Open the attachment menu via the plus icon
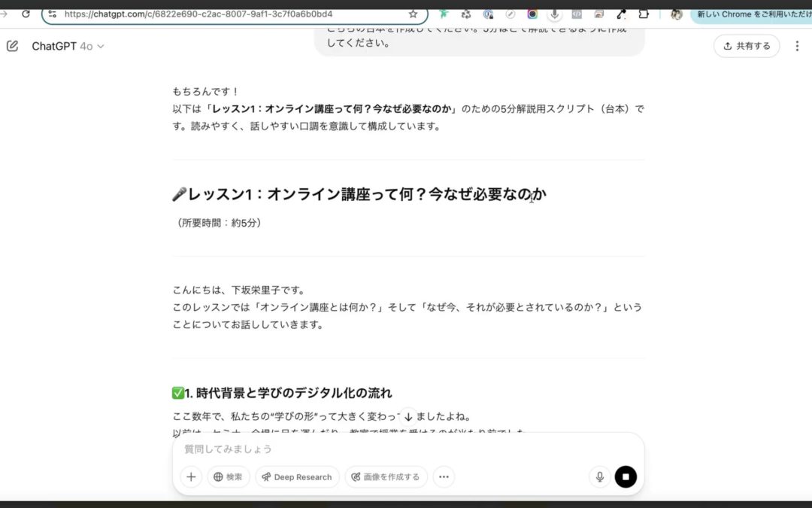This screenshot has height=508, width=812. tap(191, 476)
